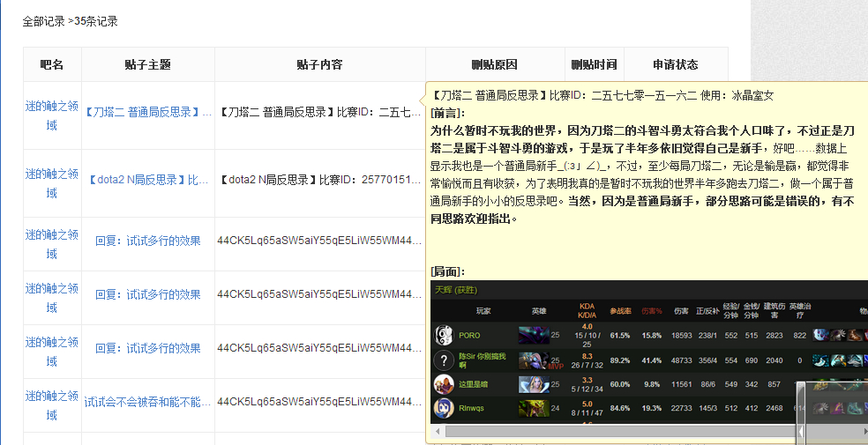
Task: Click the first item icon in PORO's row
Action: coord(821,335)
